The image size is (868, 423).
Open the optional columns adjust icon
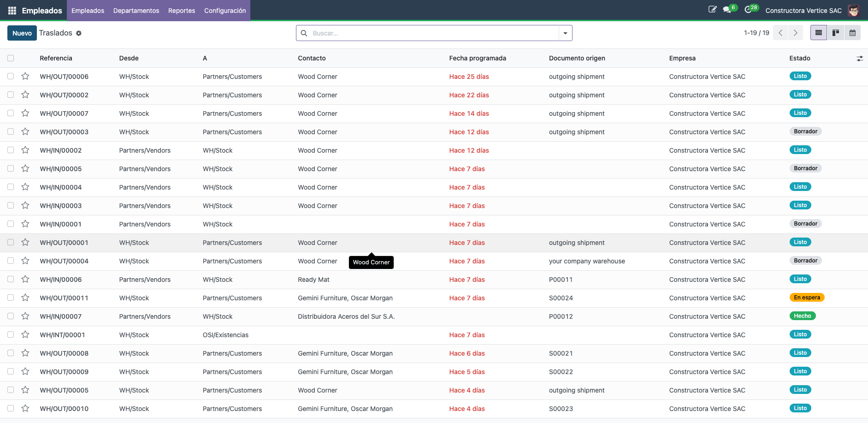pos(860,59)
